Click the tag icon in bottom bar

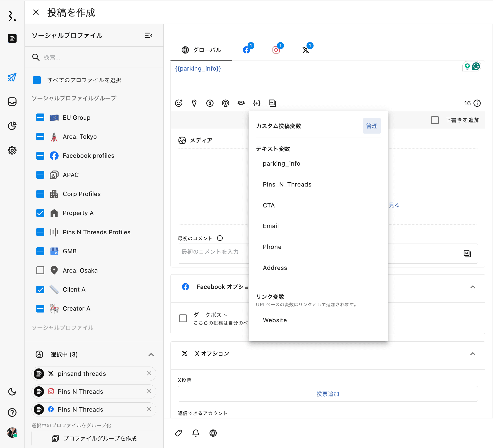pyautogui.click(x=178, y=433)
